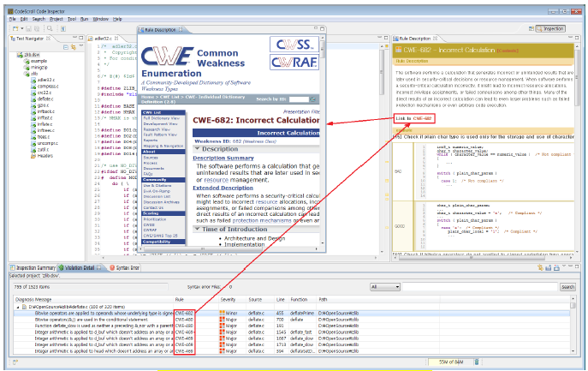Screen dimensions: 588x371
Task: Open the Run menu
Action: click(84, 19)
